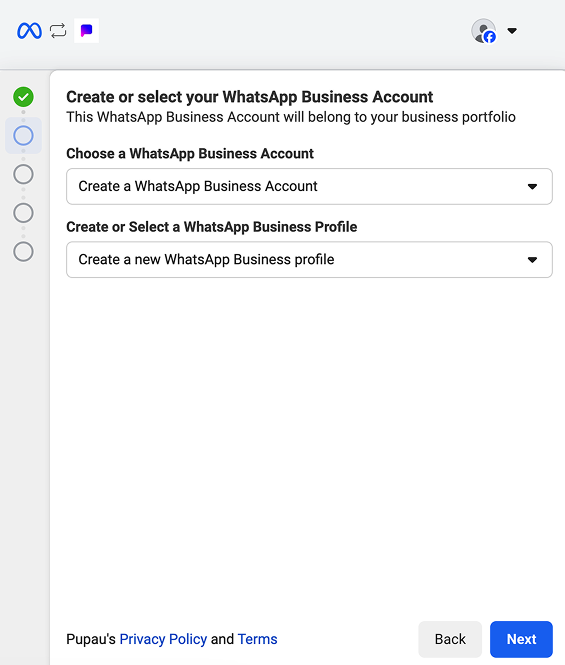The height and width of the screenshot is (665, 565).
Task: Click 'Create or select your WhatsApp Business Account' heading
Action: click(249, 97)
